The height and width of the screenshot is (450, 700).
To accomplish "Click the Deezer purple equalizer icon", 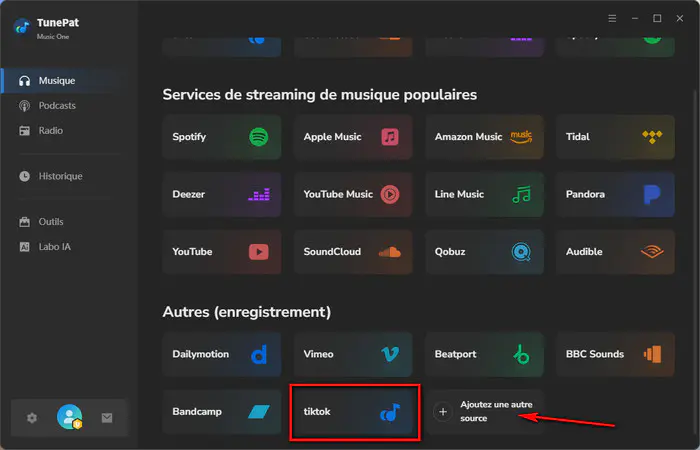I will pyautogui.click(x=258, y=195).
